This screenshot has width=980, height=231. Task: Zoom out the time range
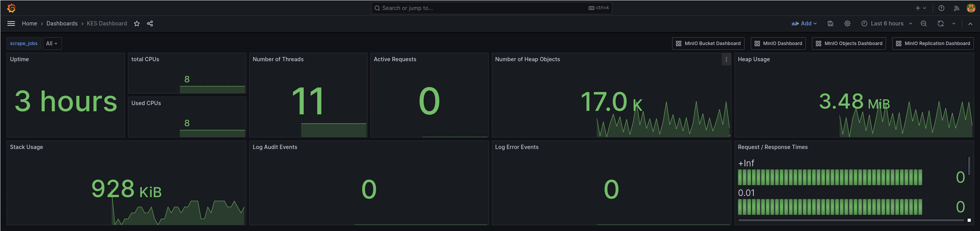coord(924,23)
